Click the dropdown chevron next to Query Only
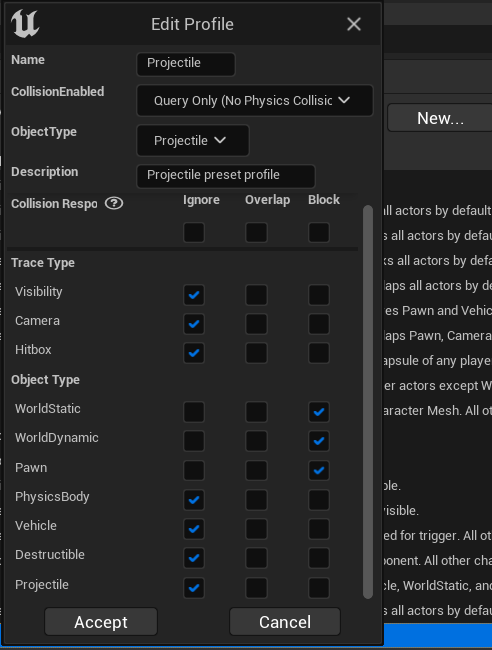This screenshot has height=650, width=492. click(x=344, y=100)
